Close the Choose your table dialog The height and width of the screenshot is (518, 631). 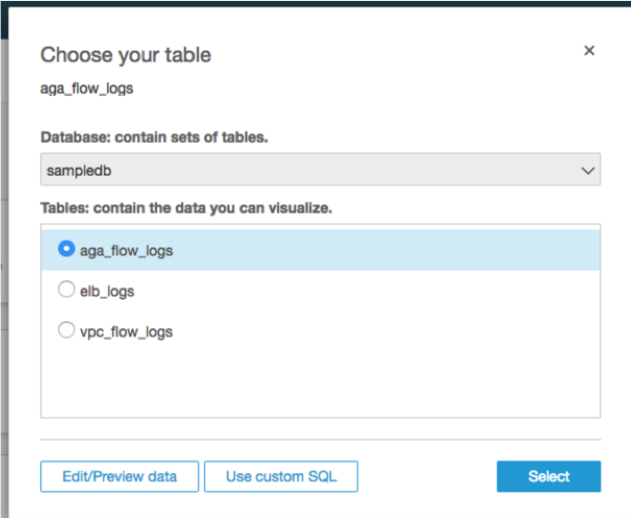coord(589,50)
